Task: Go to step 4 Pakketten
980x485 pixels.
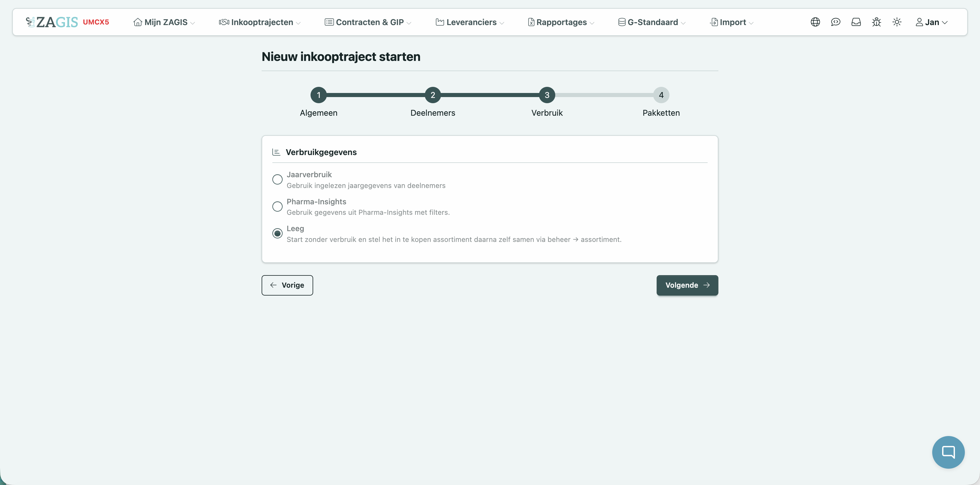Action: click(x=661, y=95)
